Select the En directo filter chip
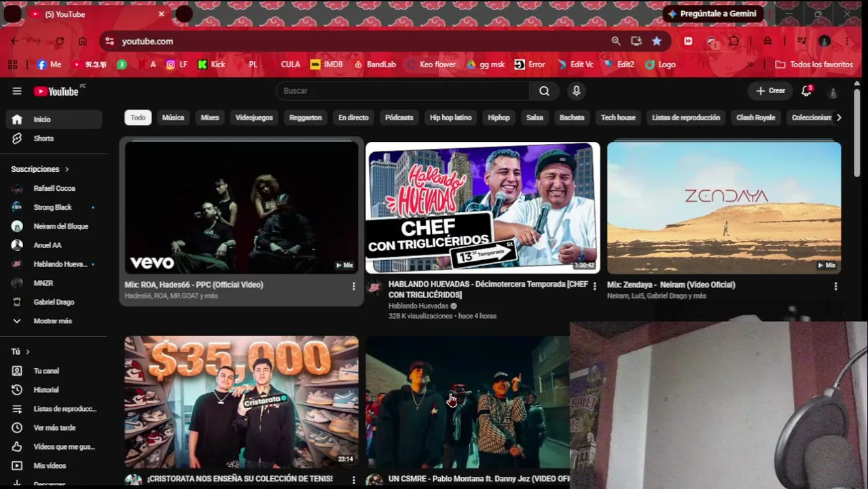The image size is (868, 489). 353,117
